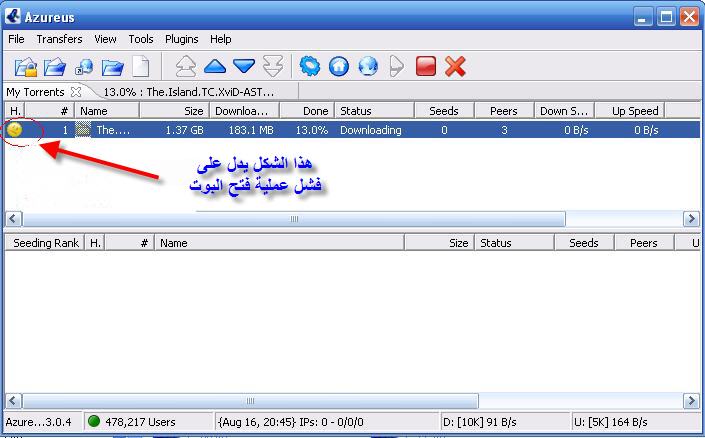This screenshot has width=705, height=438.
Task: Click the D: [10K] 91 B/s status entry
Action: (x=504, y=422)
